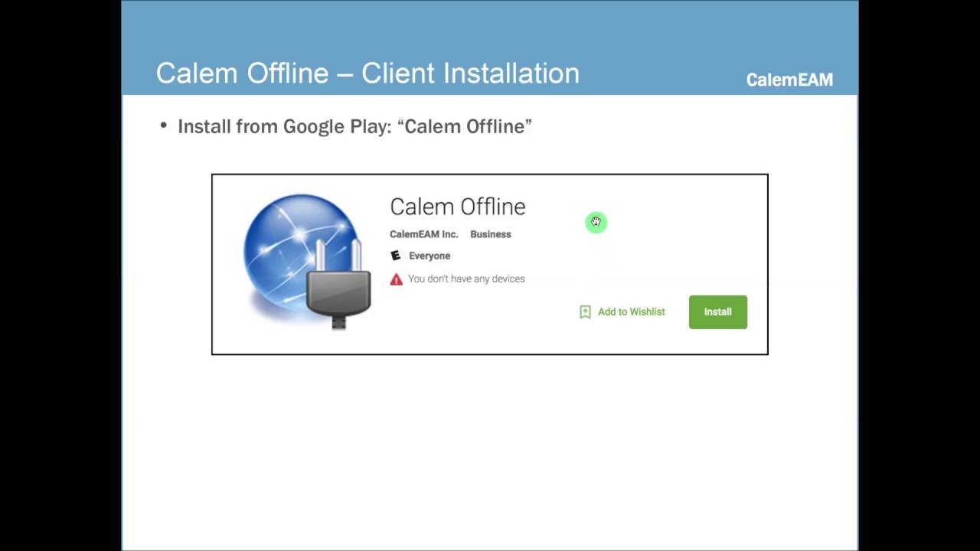Click the slide title Calem Offline – Client Installation
The width and height of the screenshot is (980, 551).
tap(367, 73)
